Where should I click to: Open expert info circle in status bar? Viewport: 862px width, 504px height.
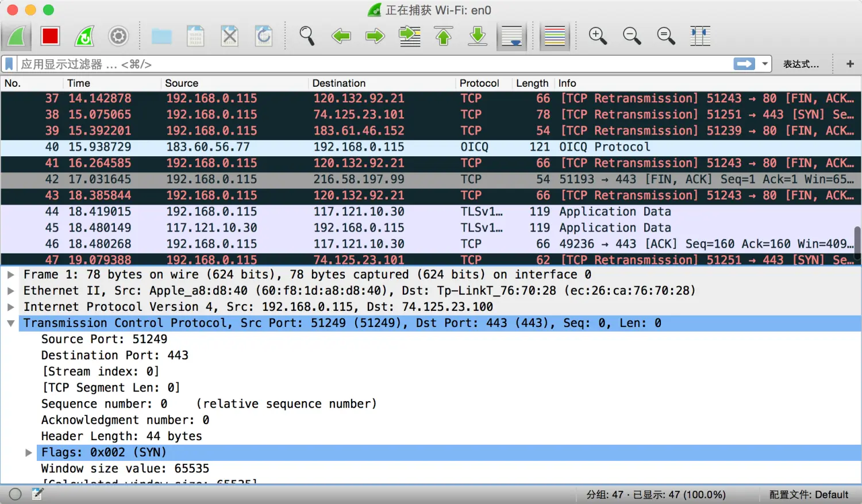(x=16, y=494)
